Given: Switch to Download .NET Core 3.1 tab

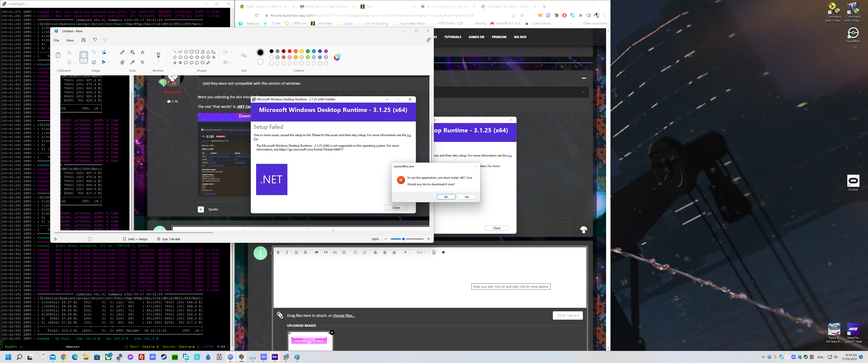Looking at the screenshot, I should 508,6.
